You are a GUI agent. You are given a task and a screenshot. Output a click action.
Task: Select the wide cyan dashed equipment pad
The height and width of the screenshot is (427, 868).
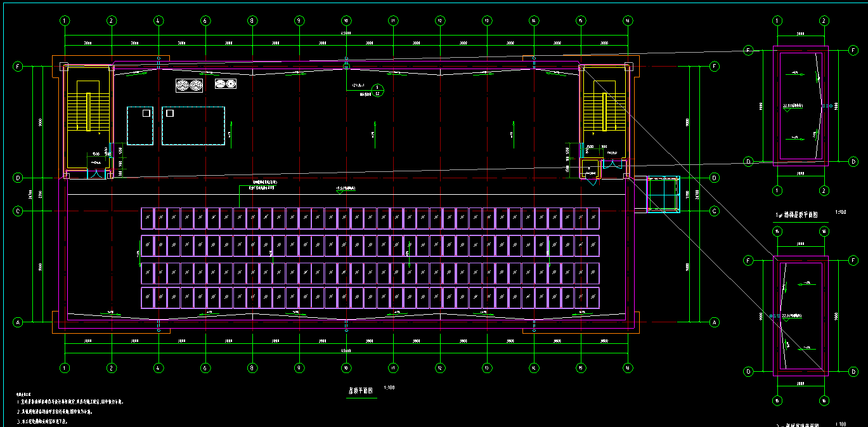(193, 126)
